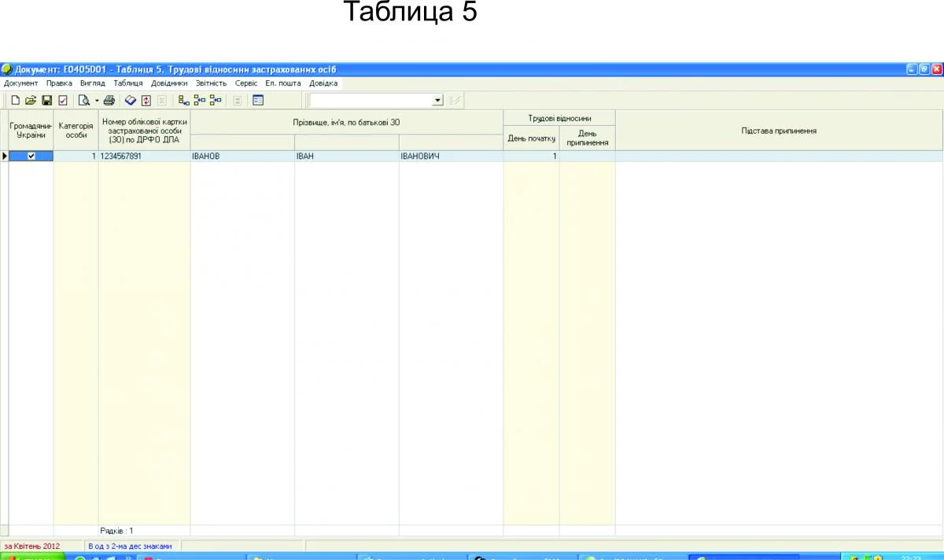
Task: Click День початку column header
Action: [532, 138]
